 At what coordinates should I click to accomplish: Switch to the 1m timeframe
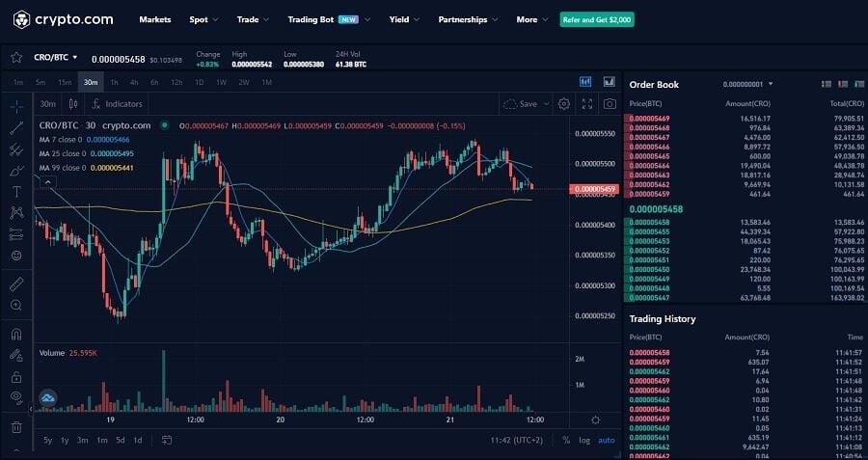click(x=18, y=83)
